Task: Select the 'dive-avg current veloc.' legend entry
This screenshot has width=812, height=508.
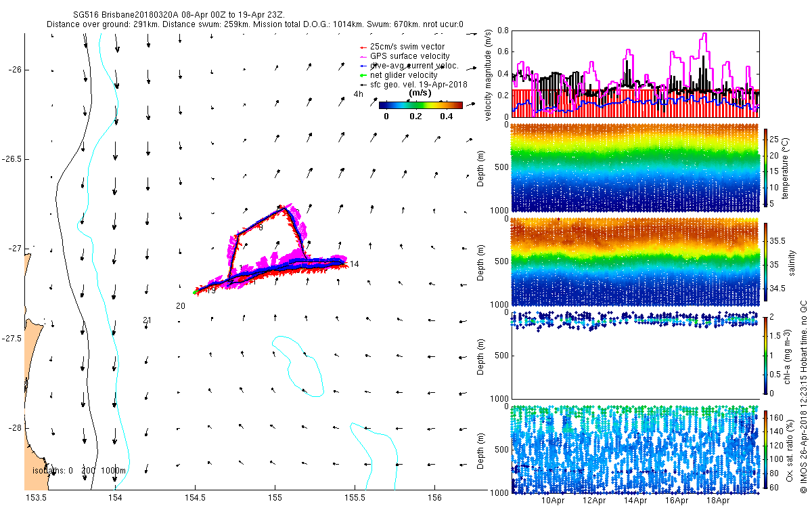Action: tap(408, 65)
